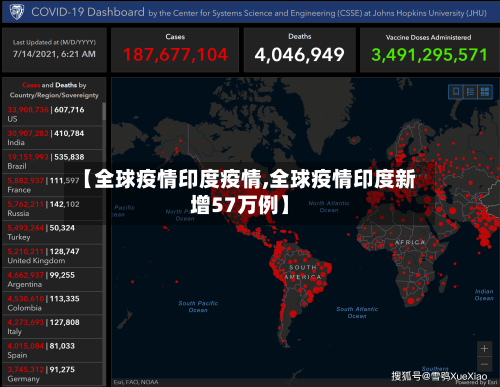Image resolution: width=500 pixels, height=387 pixels.
Task: Select the Argentina row in country list
Action: tap(52, 280)
